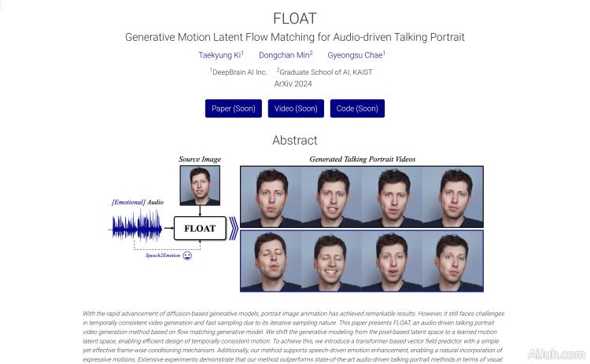Screen dimensions: 590x364
Task: Open Gyeongsu Chae author link
Action: coord(356,55)
